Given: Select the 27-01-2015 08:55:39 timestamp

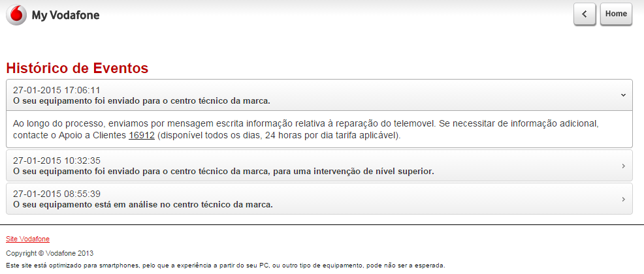Looking at the screenshot, I should (x=56, y=194).
